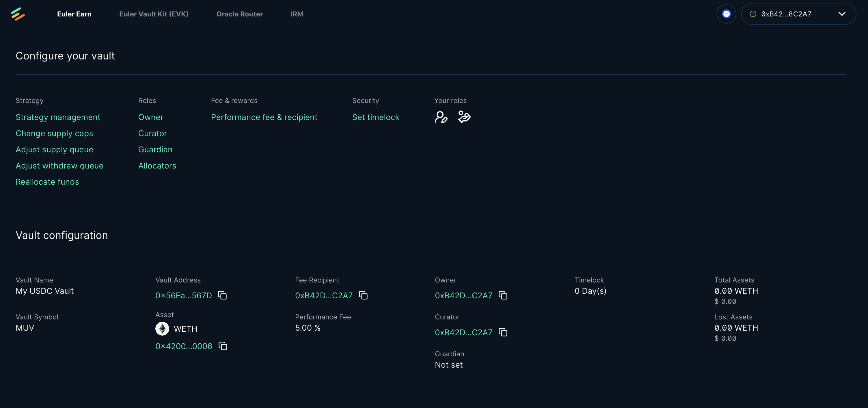This screenshot has height=408, width=868.
Task: Click the Owner address link 0xB42D...C2A7
Action: click(464, 295)
